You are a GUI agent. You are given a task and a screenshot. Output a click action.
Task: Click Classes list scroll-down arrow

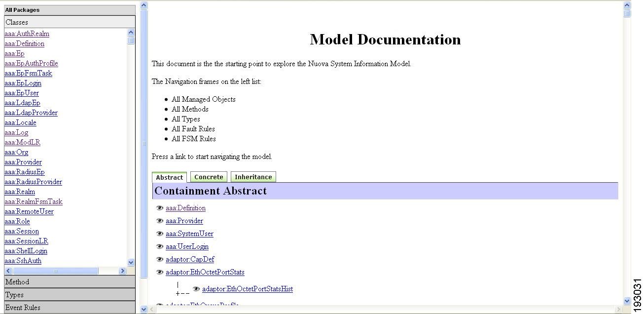[x=131, y=263]
